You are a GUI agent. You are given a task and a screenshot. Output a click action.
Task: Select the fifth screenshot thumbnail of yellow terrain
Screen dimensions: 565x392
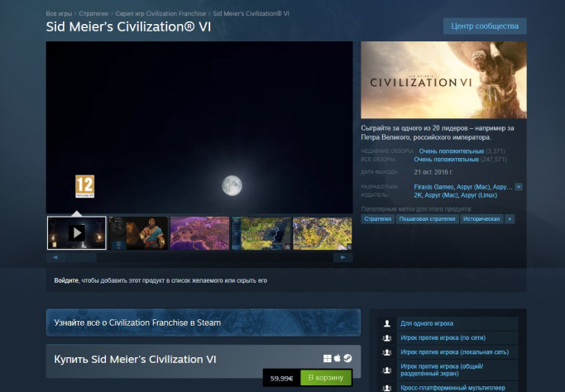[x=323, y=233]
